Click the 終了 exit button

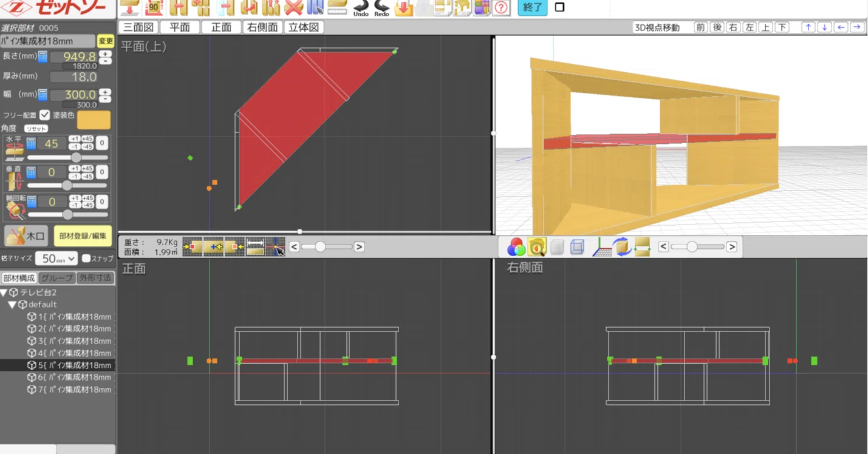point(532,8)
